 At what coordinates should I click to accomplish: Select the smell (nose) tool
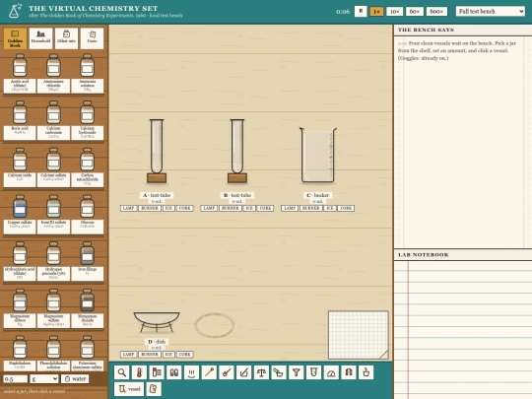191,372
